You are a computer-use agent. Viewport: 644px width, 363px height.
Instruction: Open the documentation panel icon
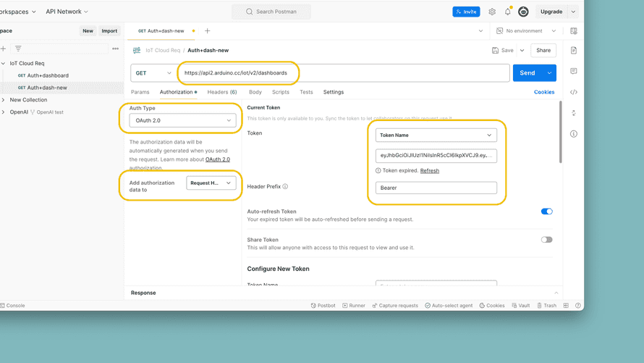(x=574, y=50)
